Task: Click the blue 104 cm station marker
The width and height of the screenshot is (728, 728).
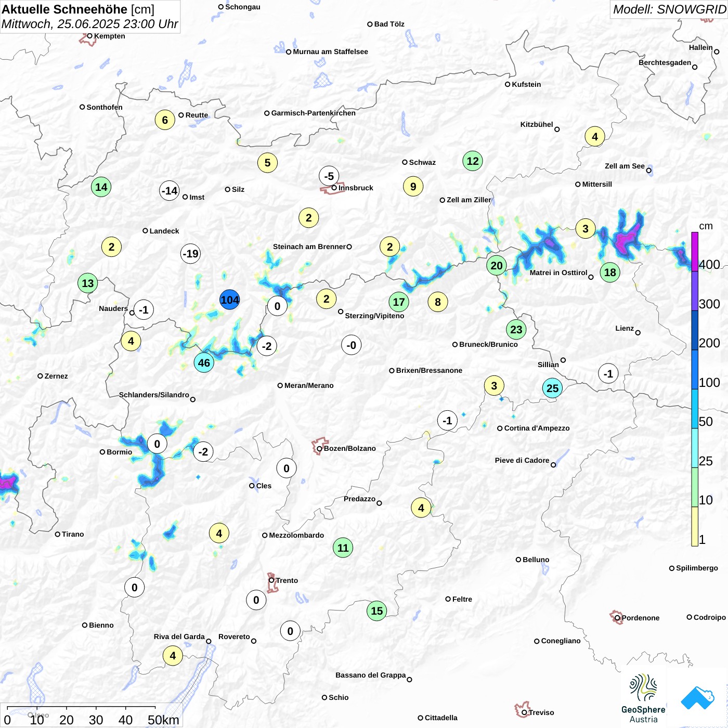Action: [229, 300]
